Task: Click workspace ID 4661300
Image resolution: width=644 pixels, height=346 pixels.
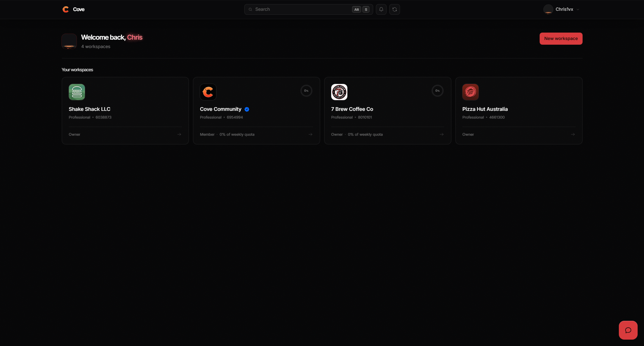Action: coord(497,117)
